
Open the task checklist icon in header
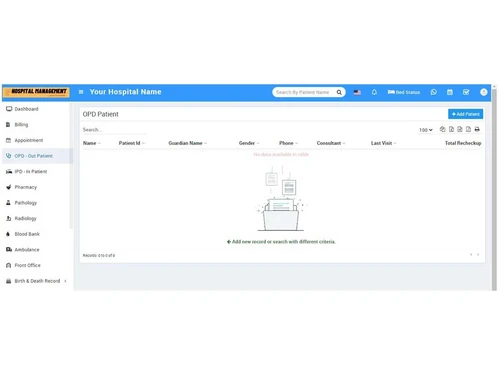click(x=466, y=92)
